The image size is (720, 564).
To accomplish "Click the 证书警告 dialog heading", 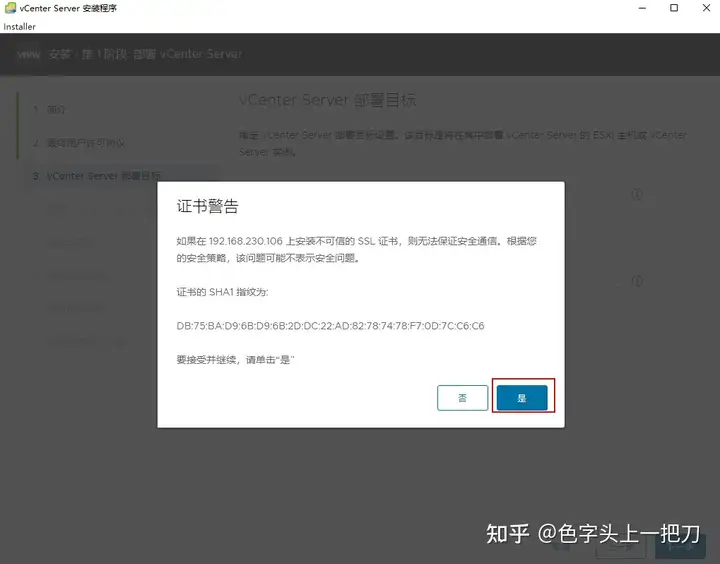I will coord(208,206).
